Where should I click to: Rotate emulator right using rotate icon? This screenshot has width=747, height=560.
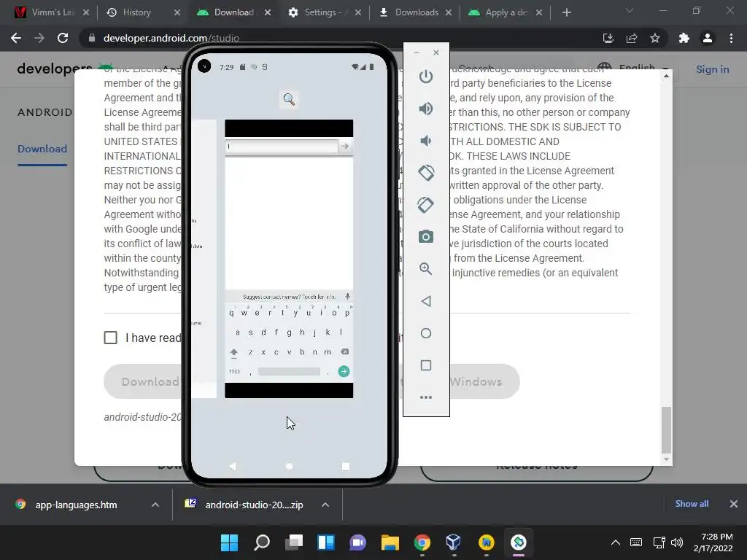pos(426,205)
